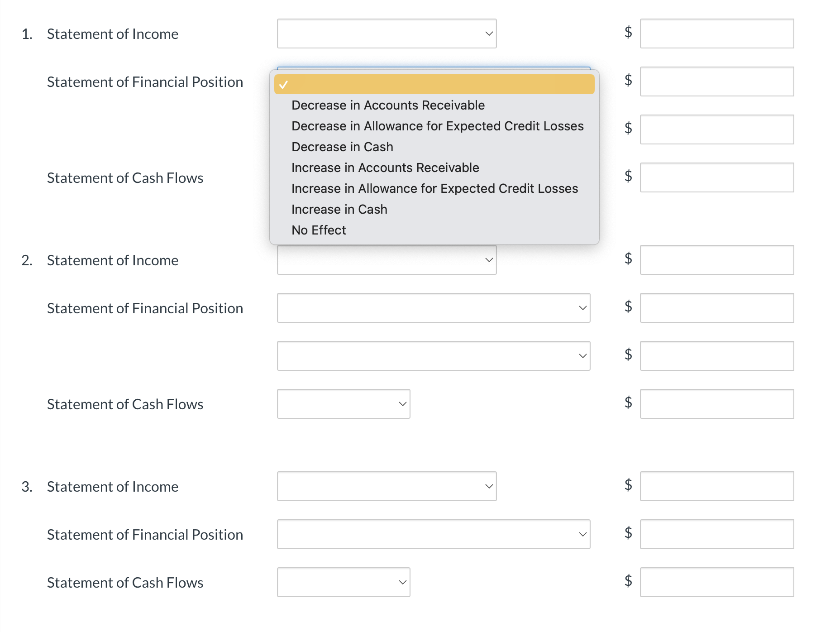The image size is (840, 632).
Task: Open the Statement of Income dropdown for item 1
Action: tap(387, 34)
